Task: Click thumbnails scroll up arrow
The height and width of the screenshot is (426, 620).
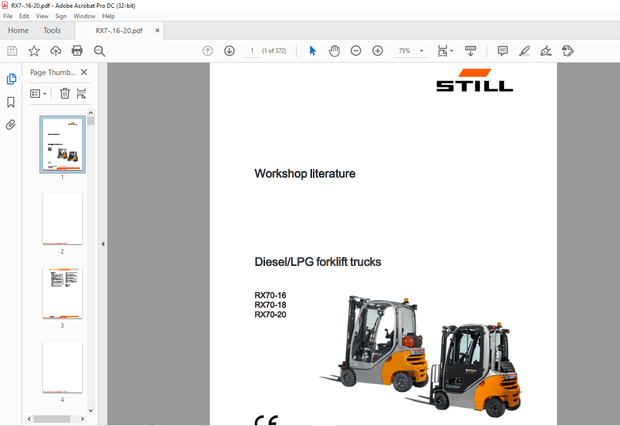Action: click(91, 113)
